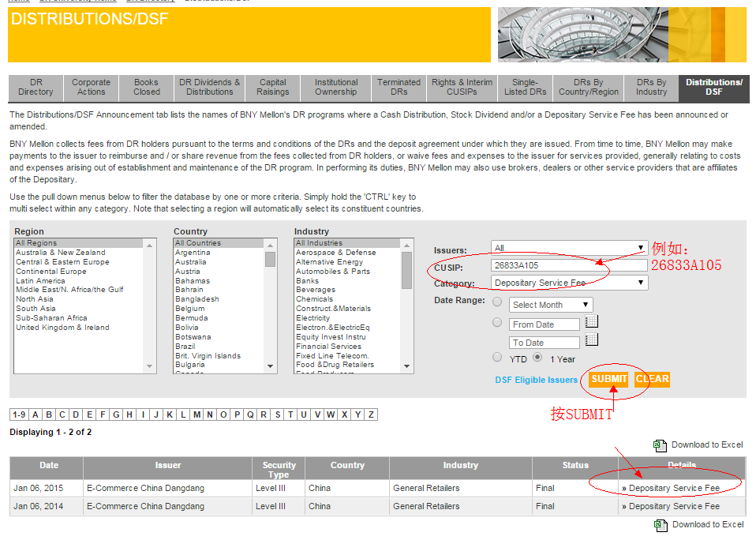Open the Terminated DRs tab

[399, 88]
